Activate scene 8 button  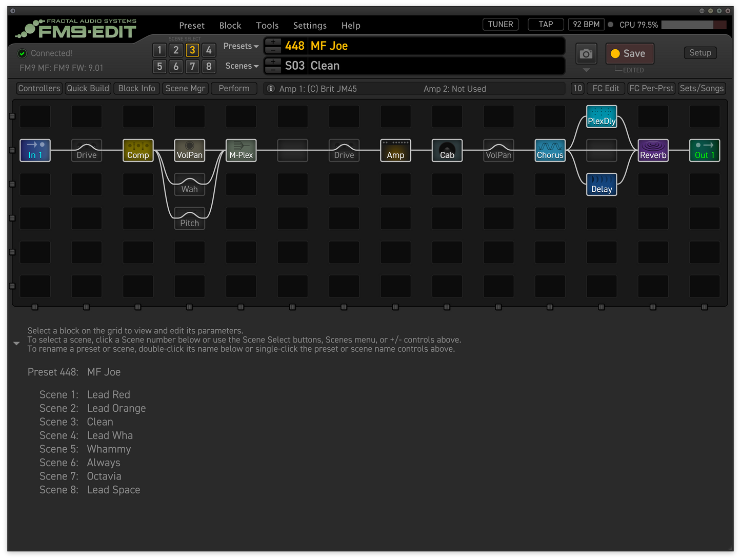pyautogui.click(x=209, y=66)
